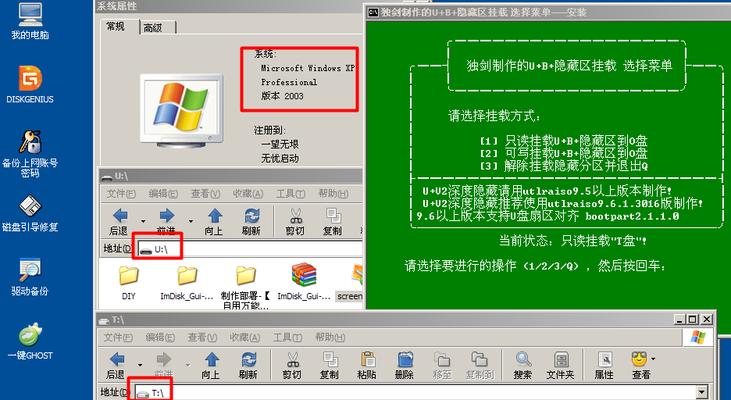Open 收藏 menu in T:\ window
The image size is (731, 400).
pos(244,337)
